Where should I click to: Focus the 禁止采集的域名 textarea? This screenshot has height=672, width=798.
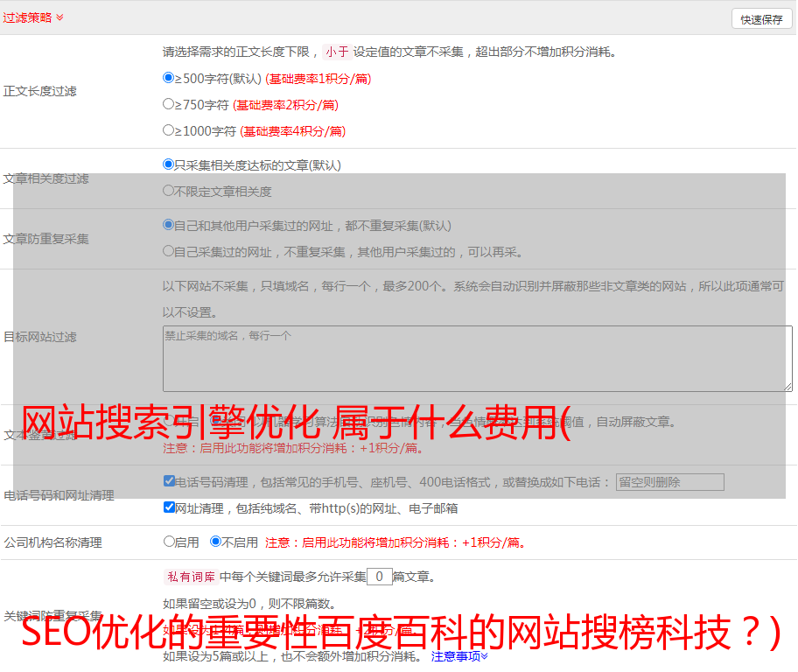pyautogui.click(x=478, y=359)
